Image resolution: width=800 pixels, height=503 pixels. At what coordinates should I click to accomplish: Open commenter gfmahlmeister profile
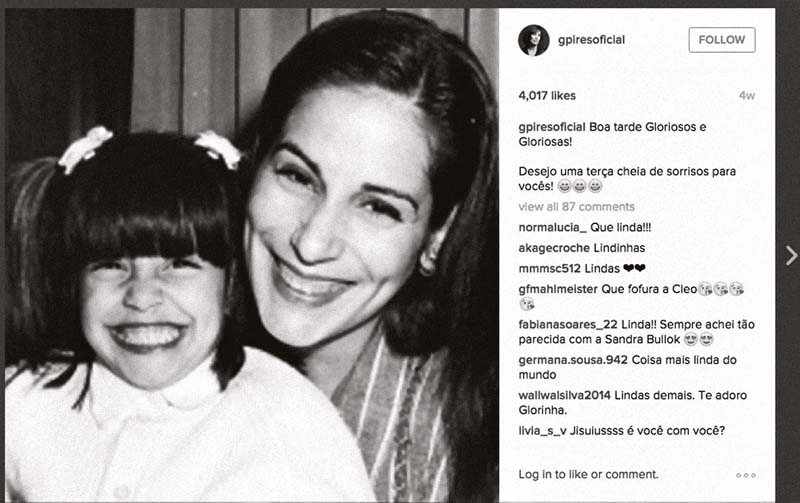(558, 289)
